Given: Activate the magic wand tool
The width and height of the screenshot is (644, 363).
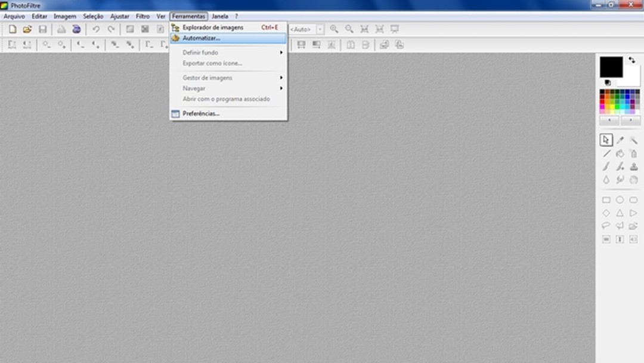Looking at the screenshot, I should [634, 140].
